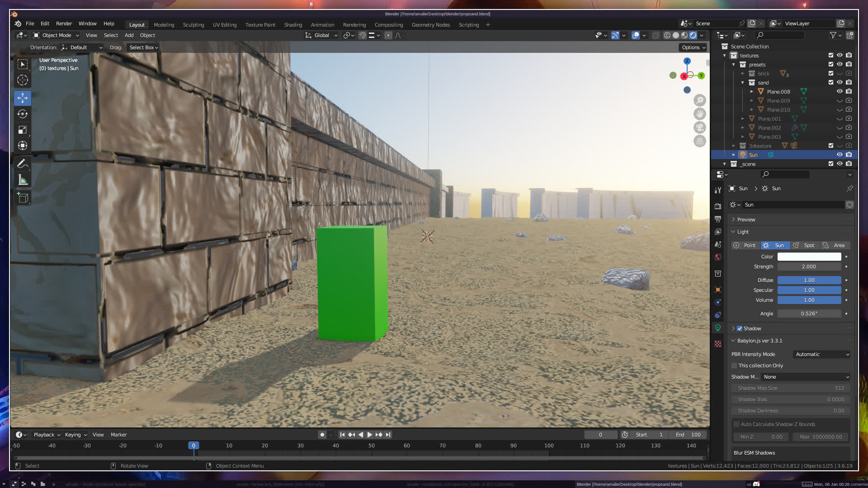
Task: Click the light Color swatch
Action: pyautogui.click(x=809, y=257)
